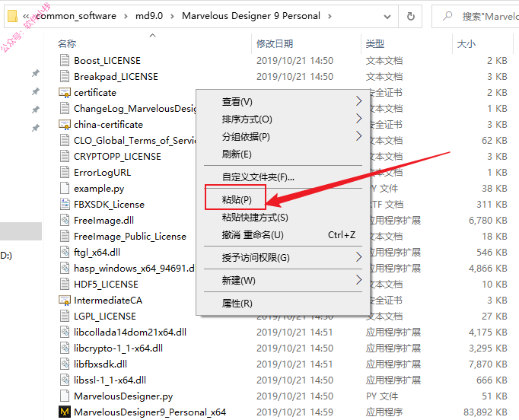Choose 属性(R) in context menu
The width and height of the screenshot is (519, 420).
click(283, 303)
